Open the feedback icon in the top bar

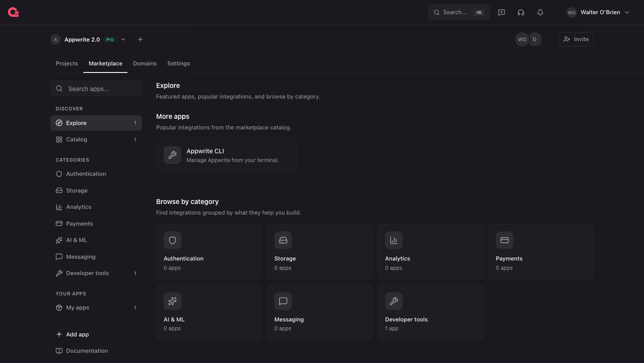pos(502,12)
